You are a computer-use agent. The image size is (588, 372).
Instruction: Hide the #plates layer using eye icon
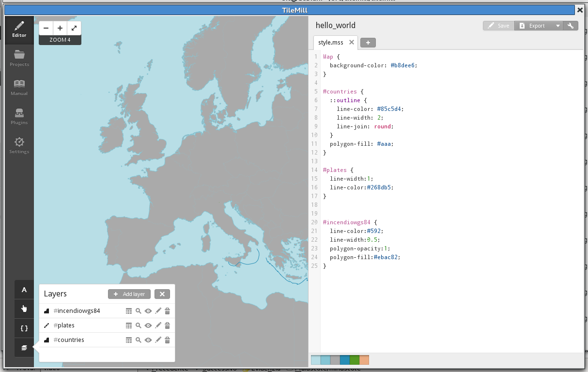coord(148,325)
